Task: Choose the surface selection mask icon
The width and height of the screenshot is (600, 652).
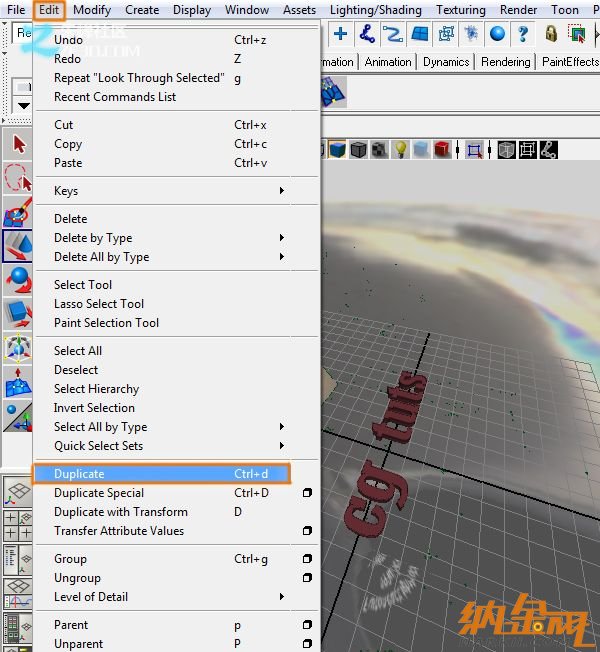Action: [419, 34]
